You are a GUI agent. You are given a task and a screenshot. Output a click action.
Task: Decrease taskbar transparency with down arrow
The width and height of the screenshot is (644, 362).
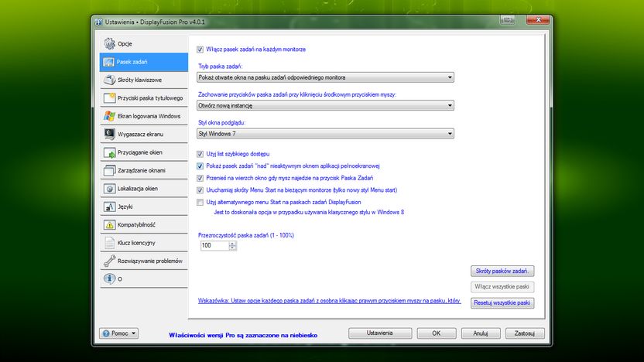232,248
